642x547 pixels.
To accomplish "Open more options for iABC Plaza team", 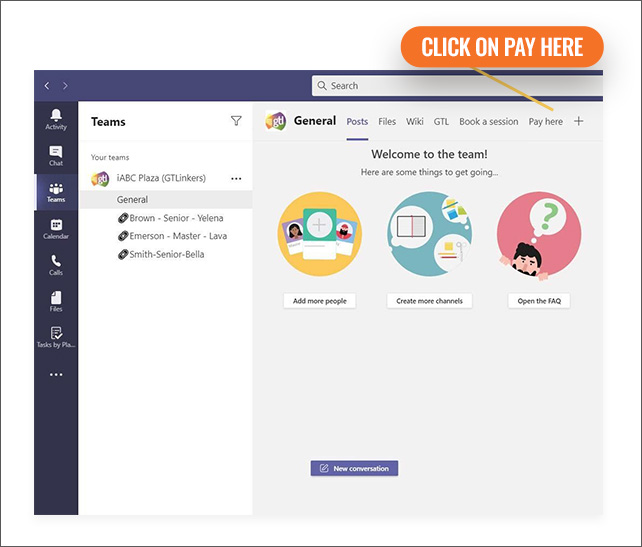I will [x=236, y=178].
